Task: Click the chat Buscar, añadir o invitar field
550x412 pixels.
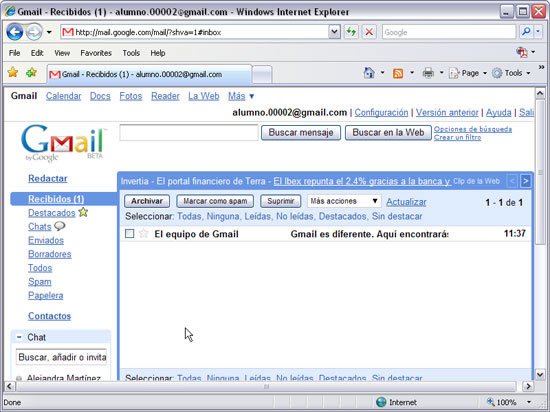Action: coord(61,357)
